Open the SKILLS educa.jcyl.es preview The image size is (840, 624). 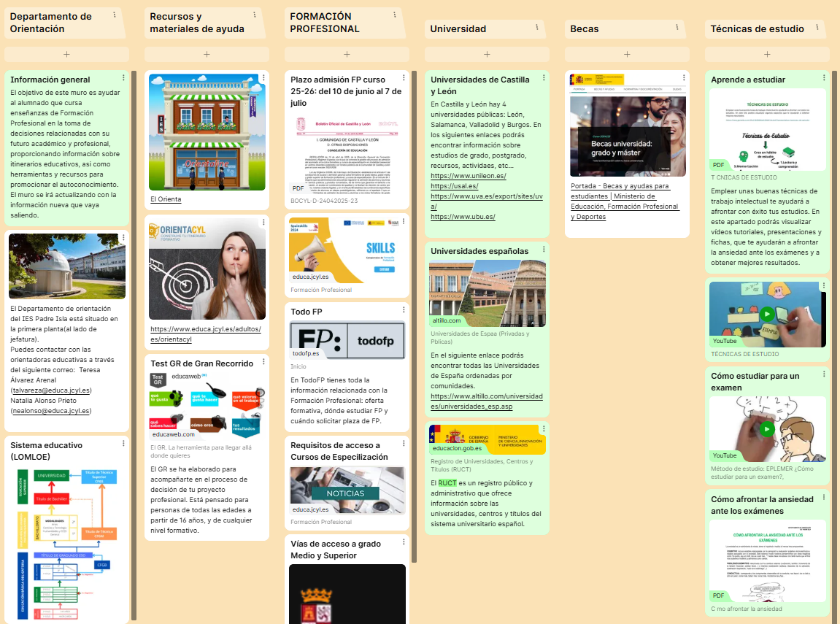click(x=347, y=250)
